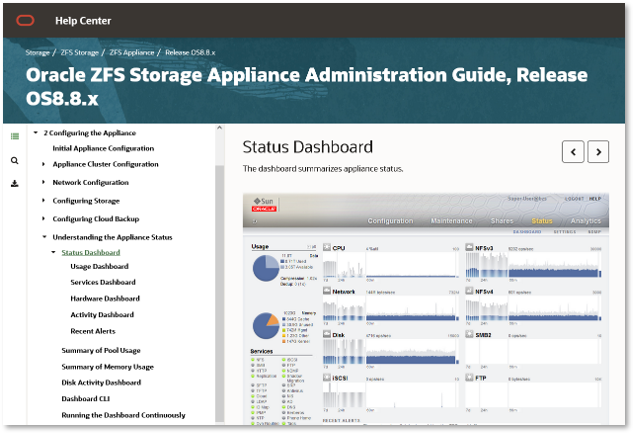This screenshot has height=434, width=634.
Task: Click the iSCSI activity icon
Action: click(327, 378)
